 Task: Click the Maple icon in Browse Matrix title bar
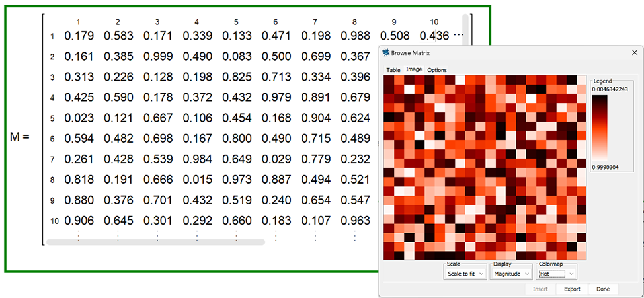coord(386,53)
